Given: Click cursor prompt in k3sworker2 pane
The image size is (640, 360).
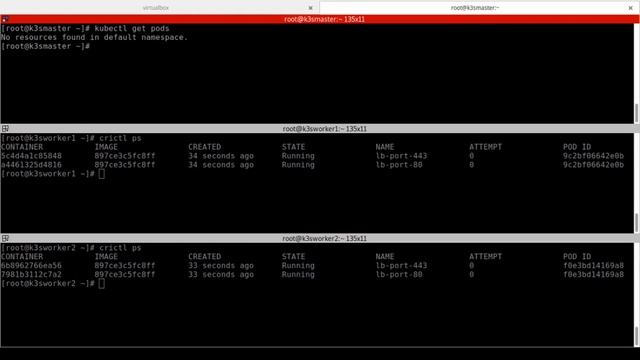Looking at the screenshot, I should 101,284.
